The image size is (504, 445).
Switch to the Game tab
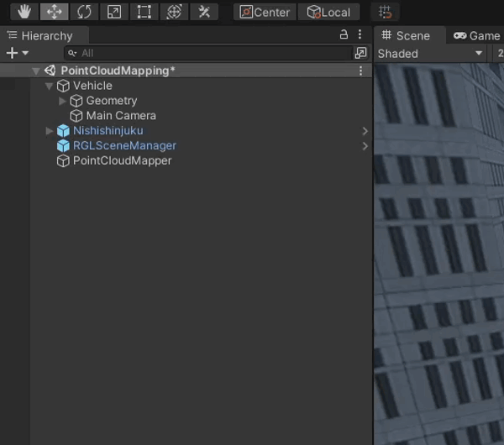pos(476,35)
